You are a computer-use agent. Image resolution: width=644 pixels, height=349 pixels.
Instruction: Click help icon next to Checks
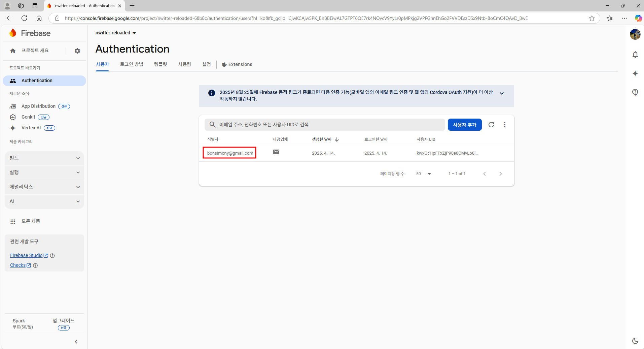coord(35,265)
